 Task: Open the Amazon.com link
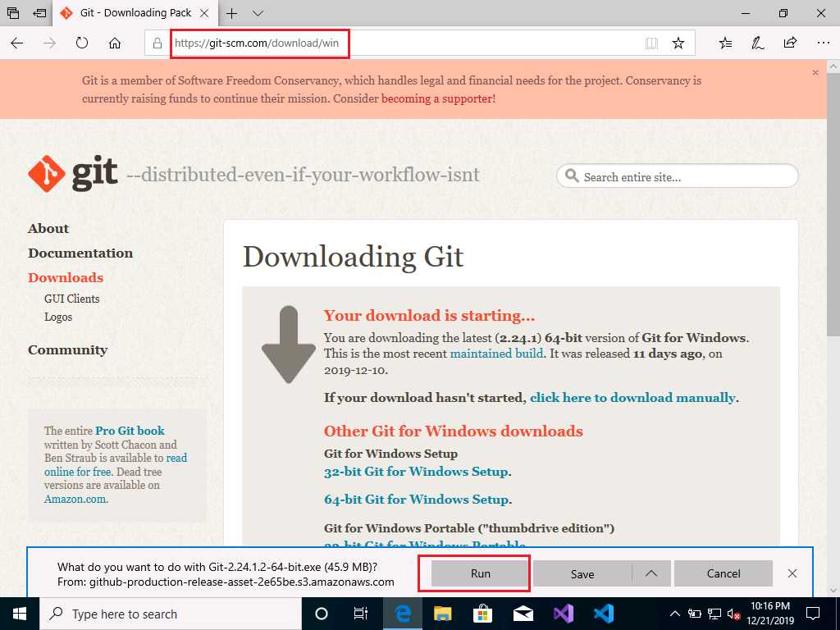click(75, 500)
